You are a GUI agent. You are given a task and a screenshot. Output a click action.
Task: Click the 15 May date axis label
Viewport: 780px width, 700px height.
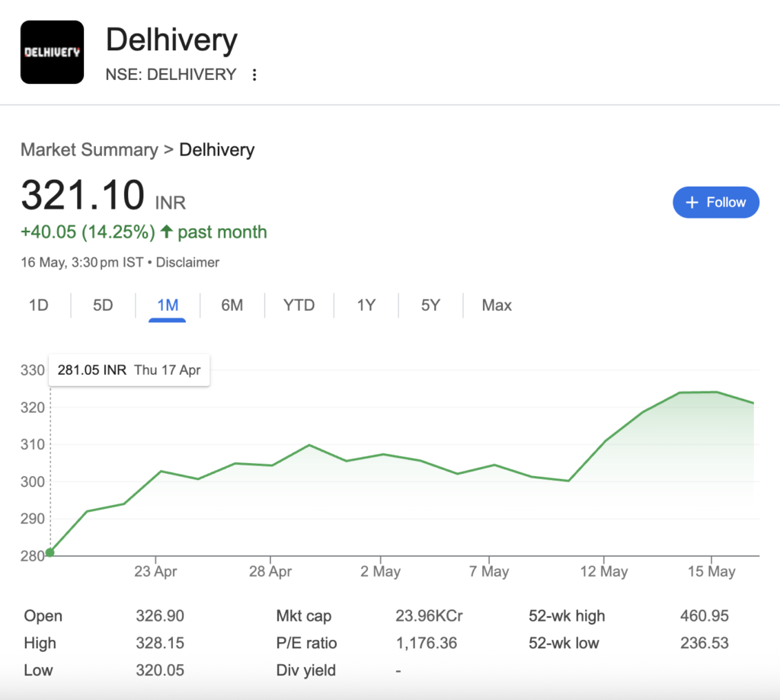711,571
